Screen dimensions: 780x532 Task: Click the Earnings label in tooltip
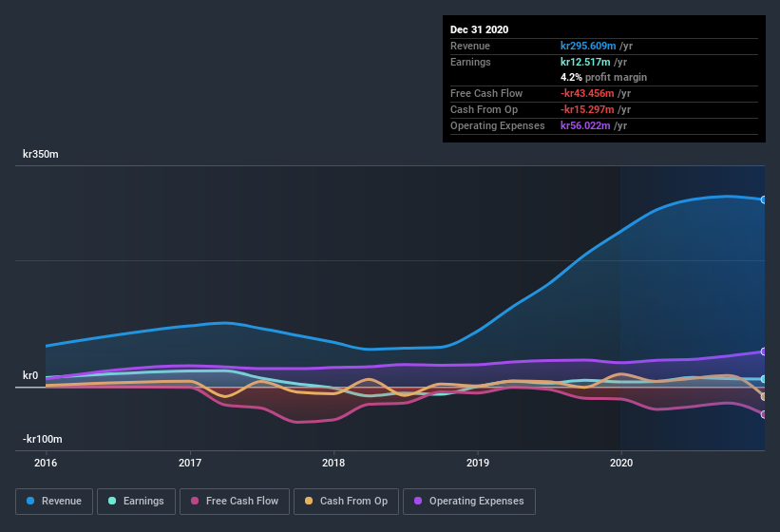click(470, 62)
